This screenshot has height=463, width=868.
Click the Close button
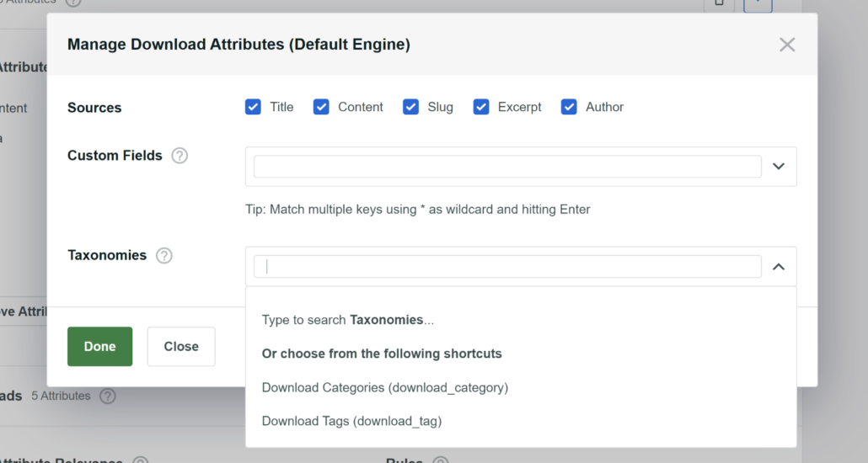181,346
